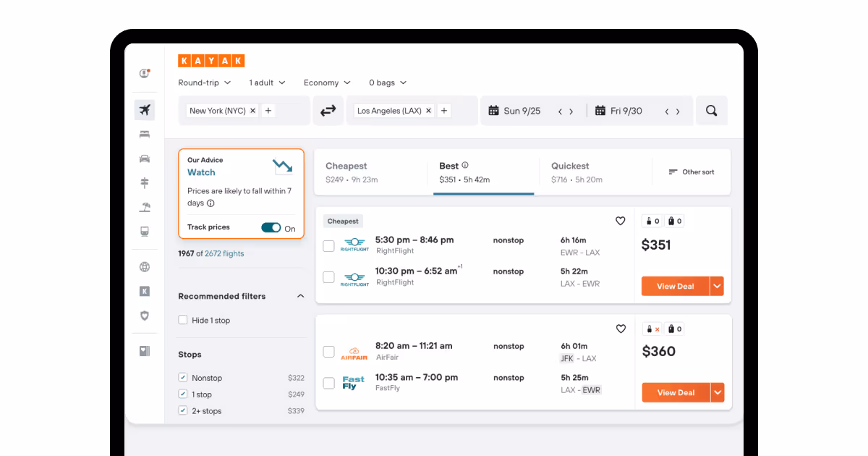View Deal for the $360 flight
Viewport: 868px width, 456px height.
point(676,392)
